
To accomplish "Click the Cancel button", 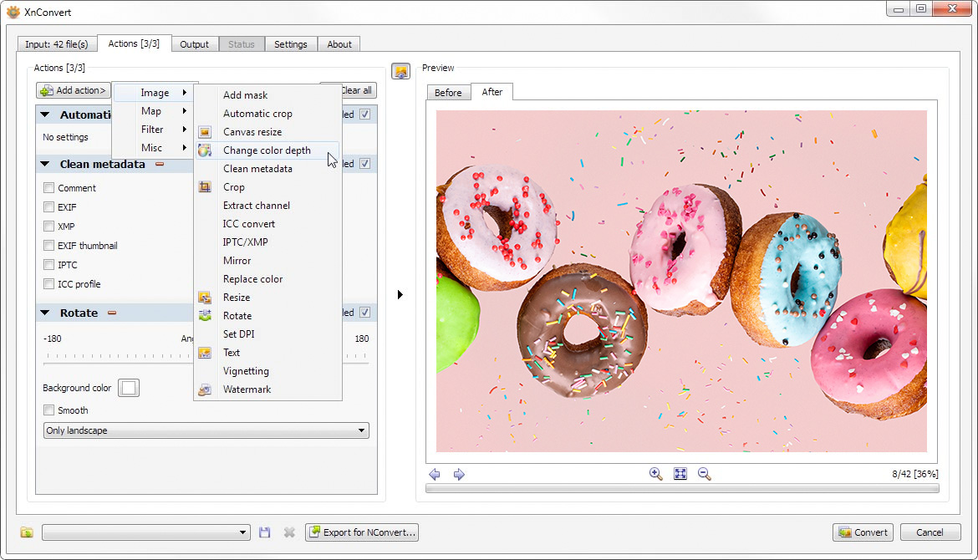I will [930, 532].
